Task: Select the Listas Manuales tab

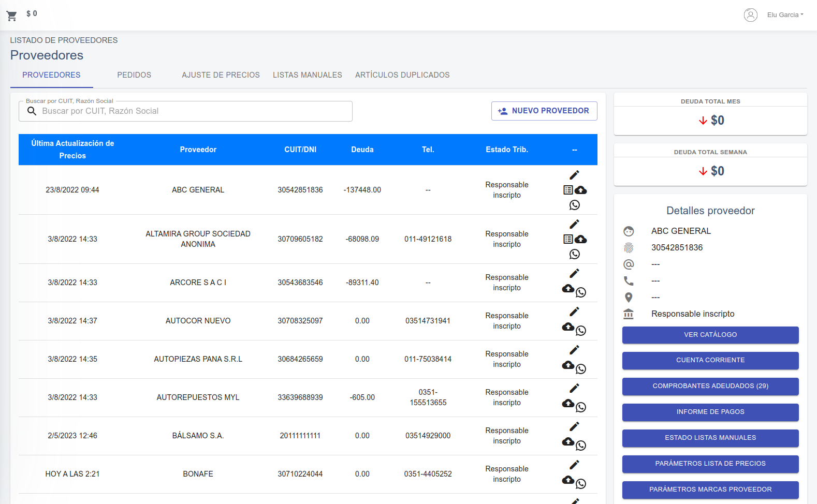Action: [x=308, y=75]
